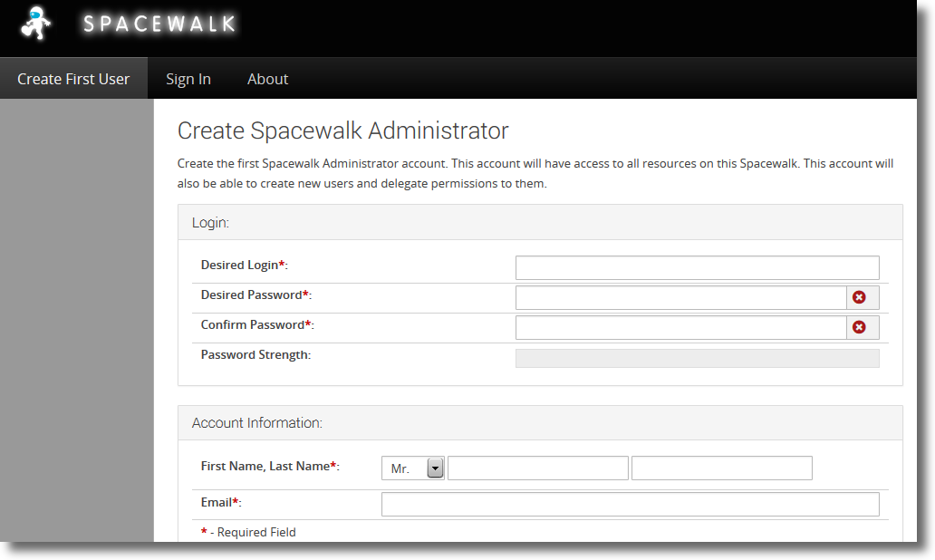This screenshot has width=935, height=560.
Task: Click the 'Desired Login*:' label
Action: [x=245, y=265]
